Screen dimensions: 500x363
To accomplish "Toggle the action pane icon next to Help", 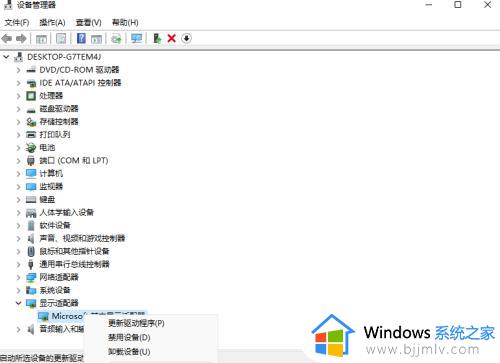I will [x=96, y=39].
